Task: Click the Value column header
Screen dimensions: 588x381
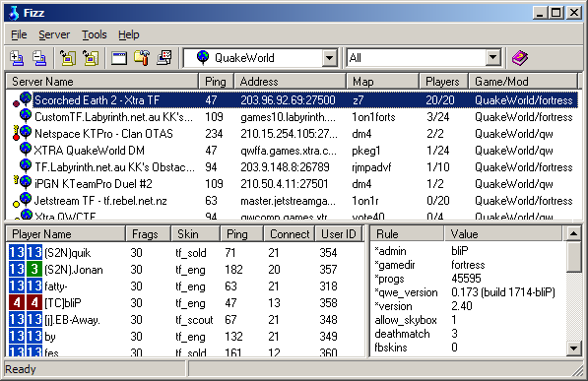Action: (x=503, y=234)
